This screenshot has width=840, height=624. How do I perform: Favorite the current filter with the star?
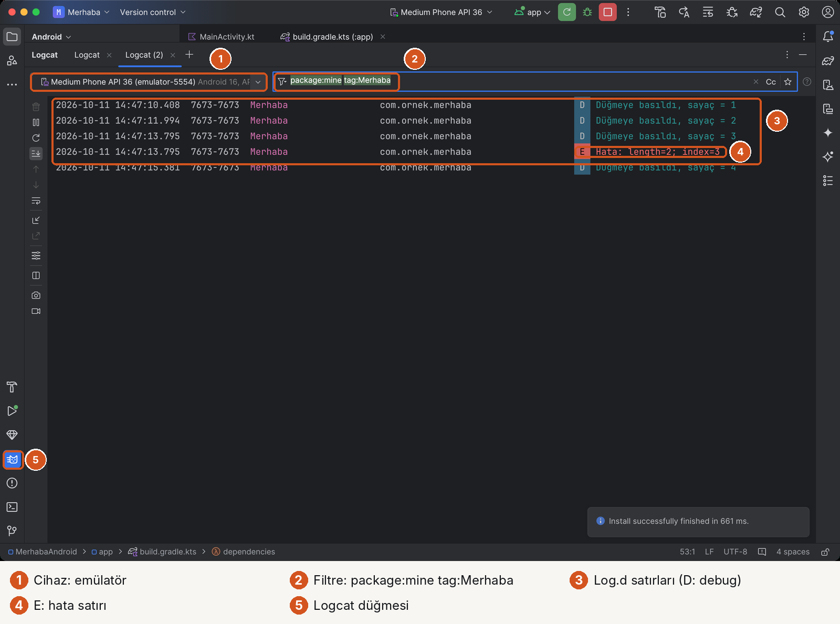point(787,82)
